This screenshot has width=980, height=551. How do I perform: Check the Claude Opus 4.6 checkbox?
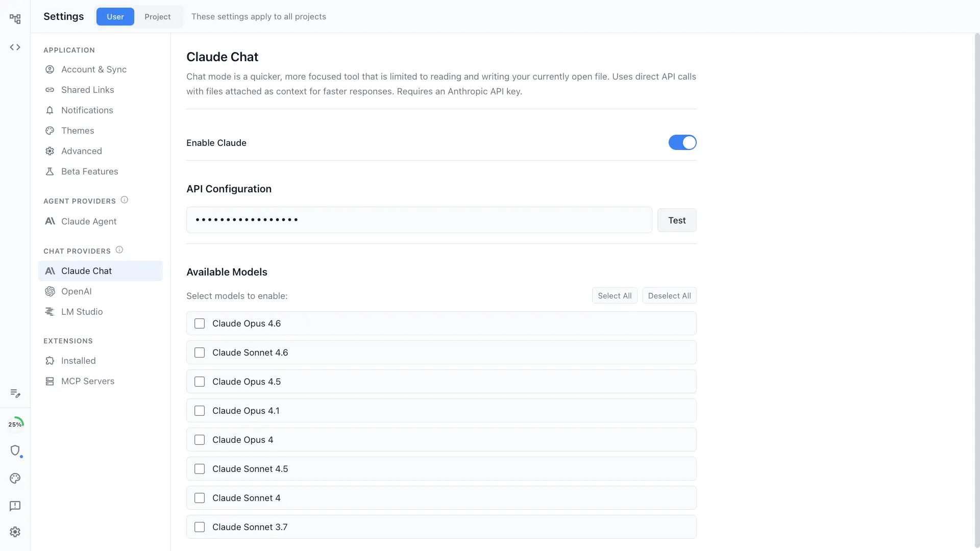(x=200, y=324)
